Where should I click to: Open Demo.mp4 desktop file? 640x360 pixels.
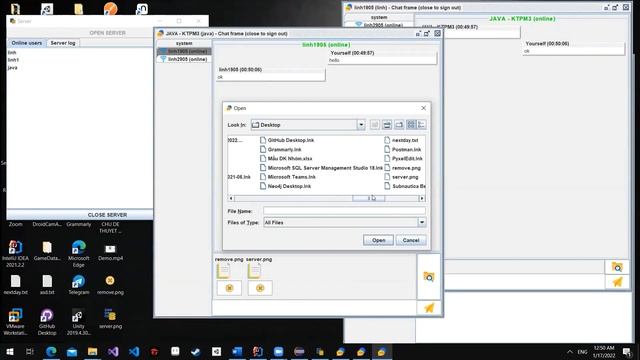(110, 252)
